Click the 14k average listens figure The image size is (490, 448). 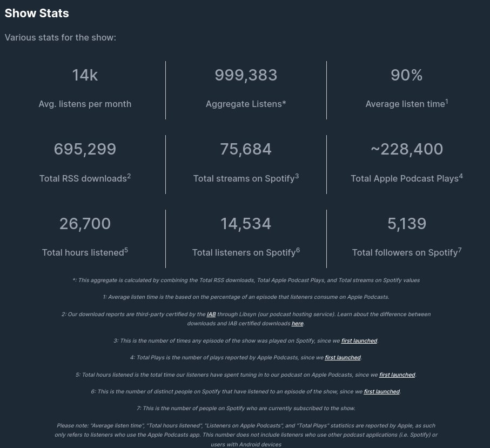point(85,75)
